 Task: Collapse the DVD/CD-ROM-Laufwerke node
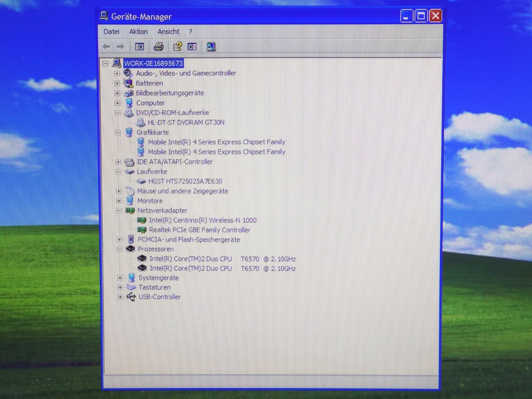[118, 113]
